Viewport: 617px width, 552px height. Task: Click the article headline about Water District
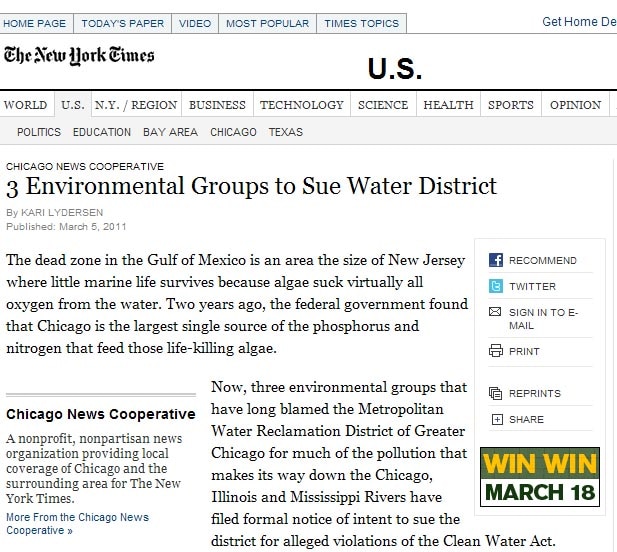(251, 186)
